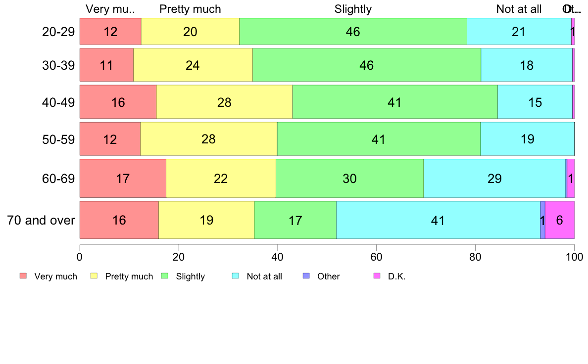Click the cyan 19 segment in the 50-59 bar
Image resolution: width=588 pixels, height=364 pixels.
click(527, 139)
